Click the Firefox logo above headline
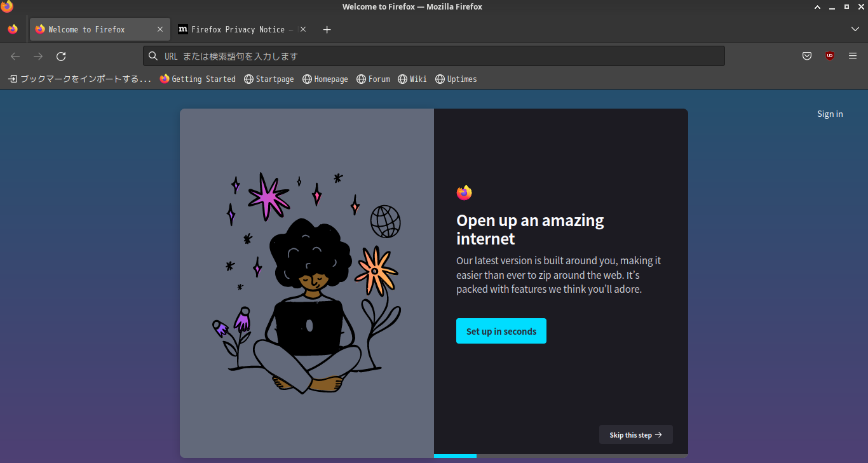The image size is (868, 463). tap(465, 192)
